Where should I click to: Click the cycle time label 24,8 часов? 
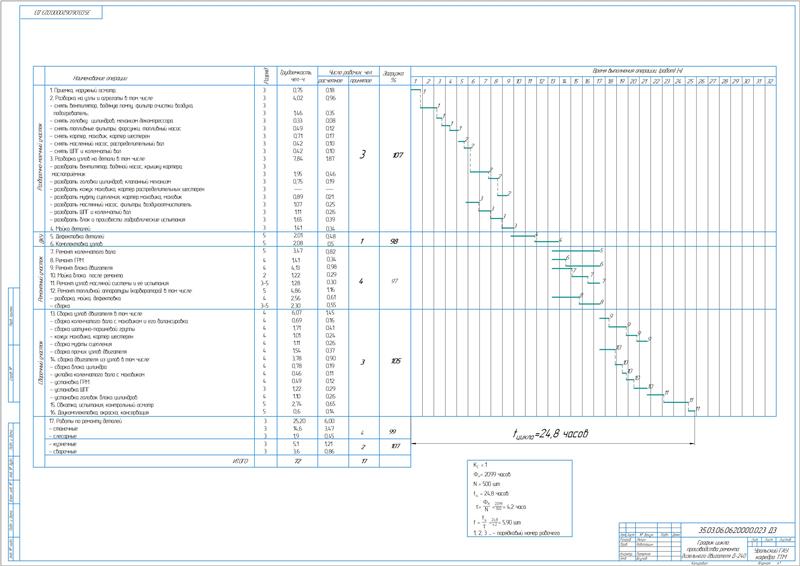[550, 433]
